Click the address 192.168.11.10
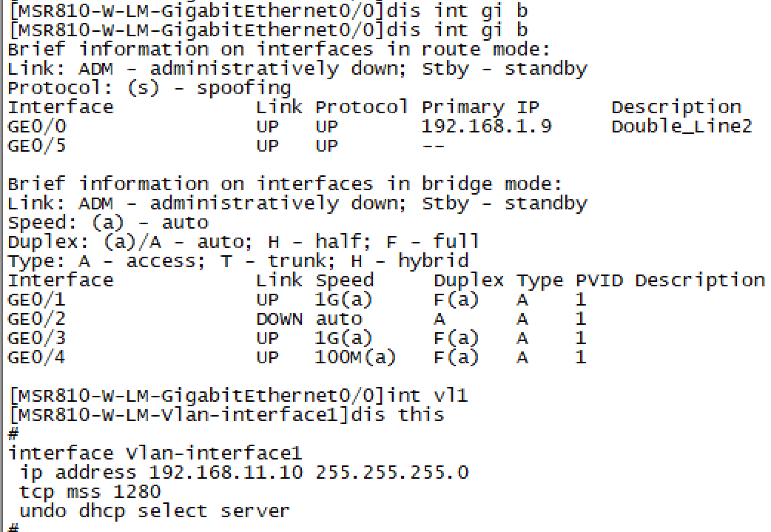Viewport: 771px width, 532px height. click(x=226, y=473)
